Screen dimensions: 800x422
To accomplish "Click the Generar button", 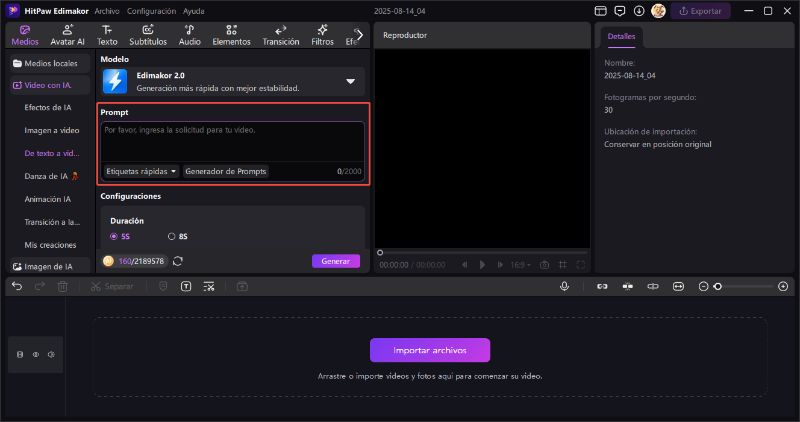I will tap(336, 261).
